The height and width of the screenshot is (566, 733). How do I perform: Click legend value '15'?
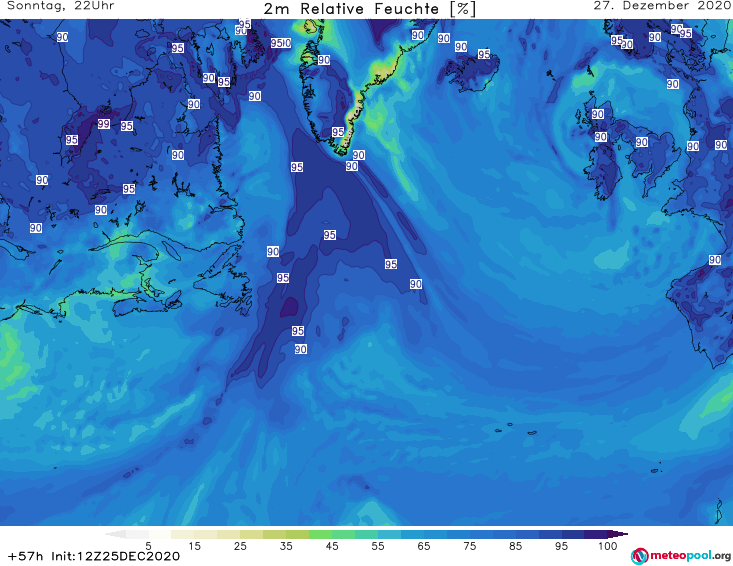(194, 546)
